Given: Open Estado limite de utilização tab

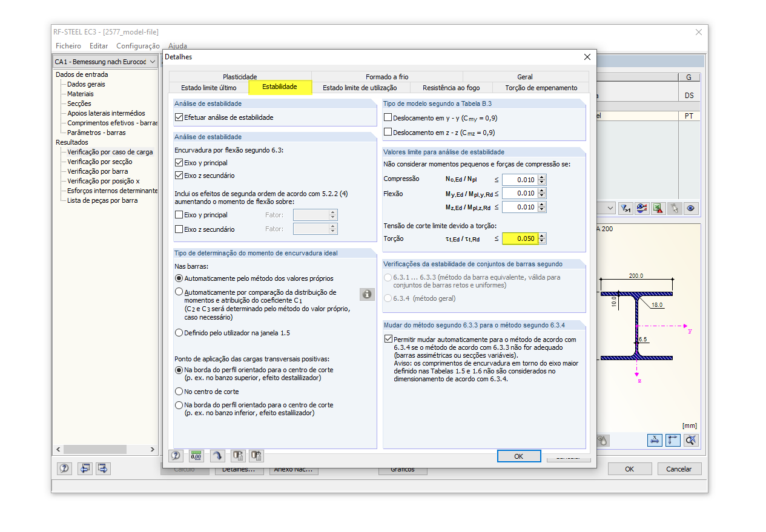Looking at the screenshot, I should (360, 88).
